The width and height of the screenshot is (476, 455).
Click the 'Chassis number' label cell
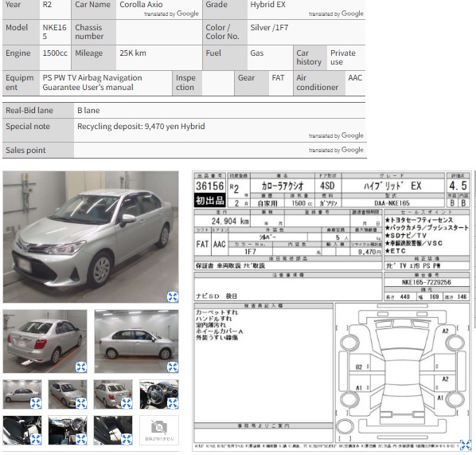point(93,32)
